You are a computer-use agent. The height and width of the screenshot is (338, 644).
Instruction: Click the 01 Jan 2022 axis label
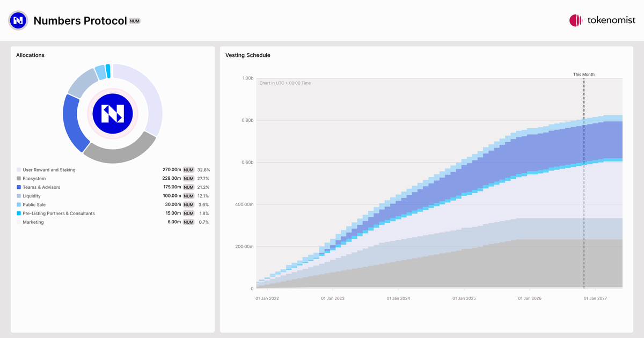click(267, 298)
